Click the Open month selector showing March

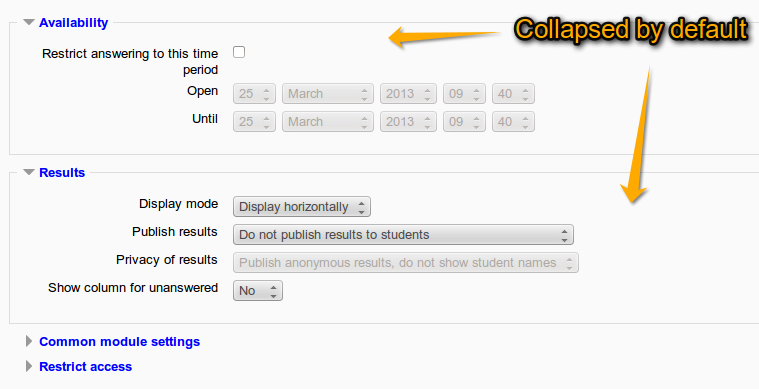pos(328,94)
